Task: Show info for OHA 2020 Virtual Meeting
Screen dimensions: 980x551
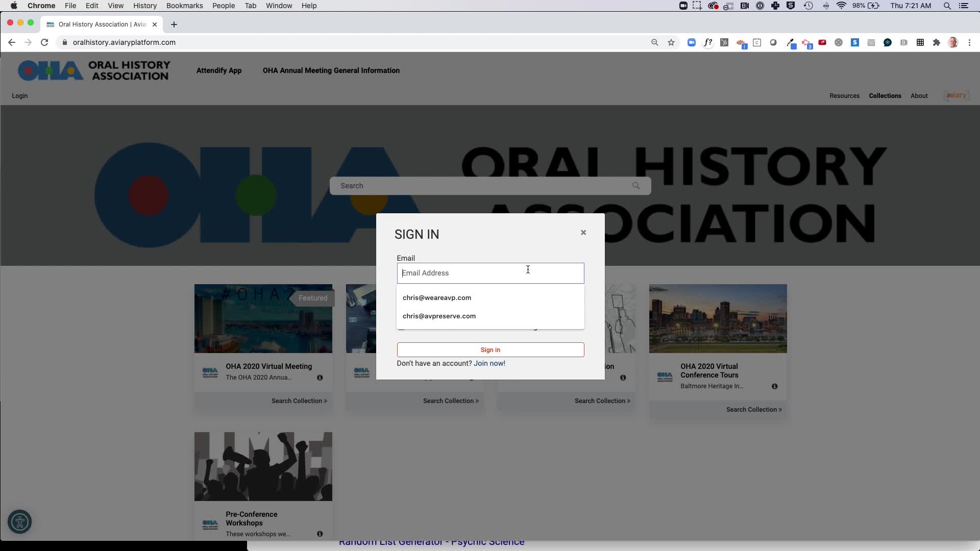Action: click(320, 378)
